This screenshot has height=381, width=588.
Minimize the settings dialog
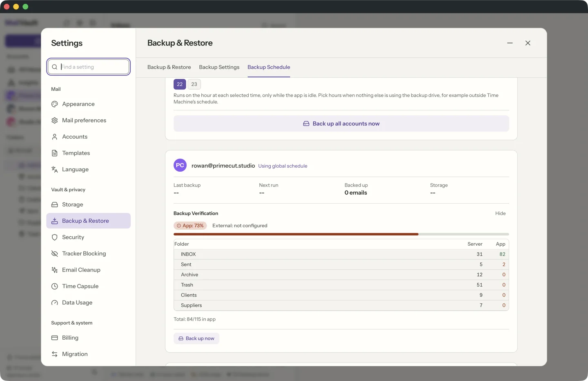pyautogui.click(x=510, y=43)
